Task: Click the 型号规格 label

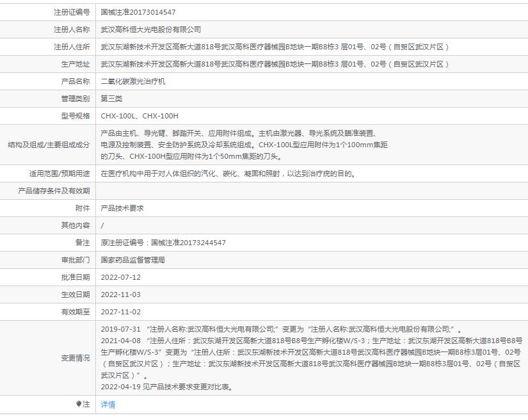Action: 76,116
